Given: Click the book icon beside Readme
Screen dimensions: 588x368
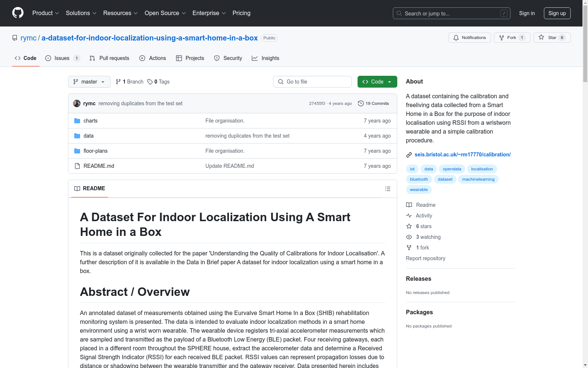Looking at the screenshot, I should 409,205.
